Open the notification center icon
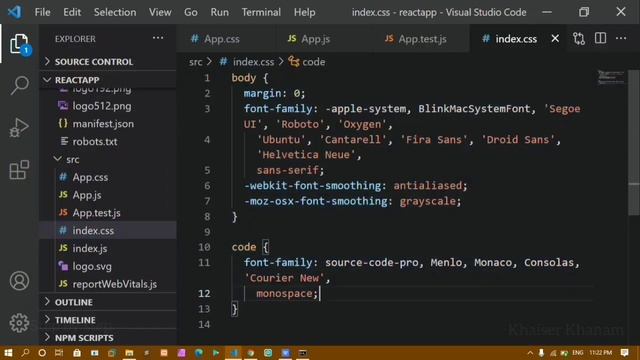640x360 pixels. (624, 353)
